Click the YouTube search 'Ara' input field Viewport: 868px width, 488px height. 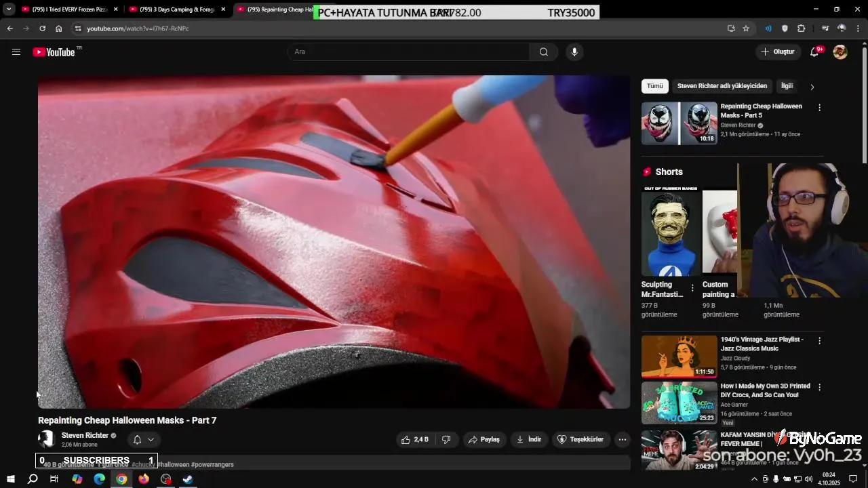click(x=409, y=52)
